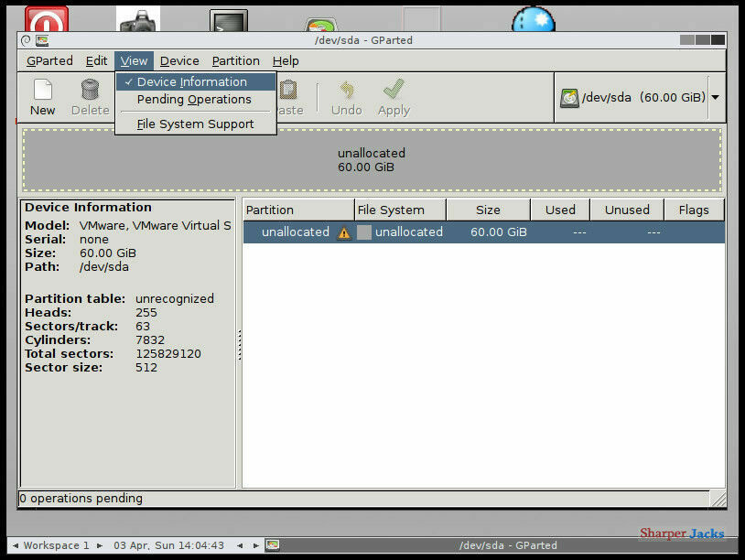Click the GParted window menu icon in title bar
The width and height of the screenshot is (745, 560).
coord(26,41)
